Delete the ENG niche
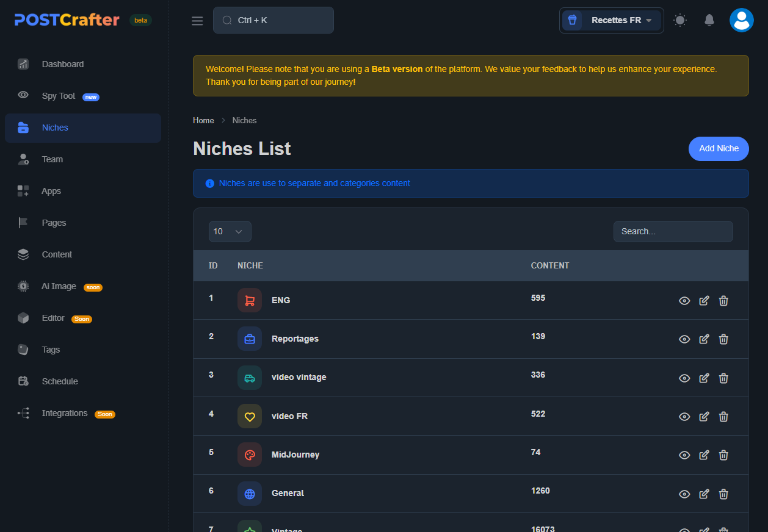The image size is (768, 532). [723, 301]
